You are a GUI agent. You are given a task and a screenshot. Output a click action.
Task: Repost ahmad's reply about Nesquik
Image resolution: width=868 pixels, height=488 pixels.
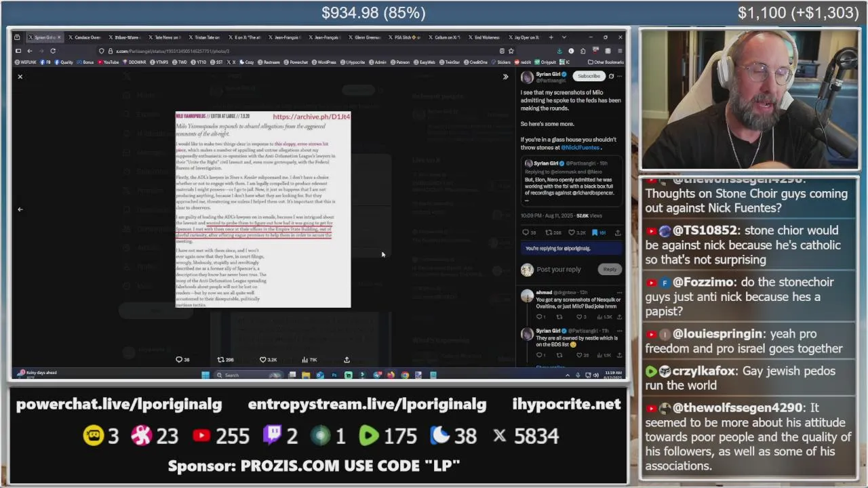(x=559, y=317)
